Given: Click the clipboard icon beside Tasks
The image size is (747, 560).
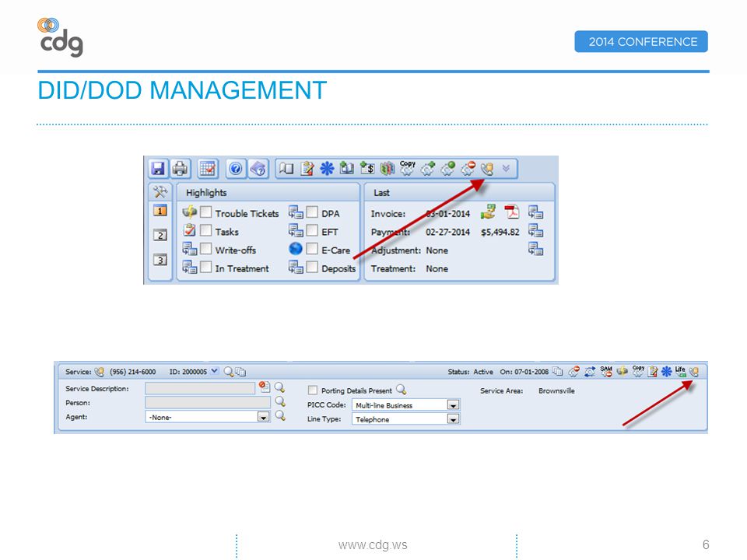Looking at the screenshot, I should point(190,230).
